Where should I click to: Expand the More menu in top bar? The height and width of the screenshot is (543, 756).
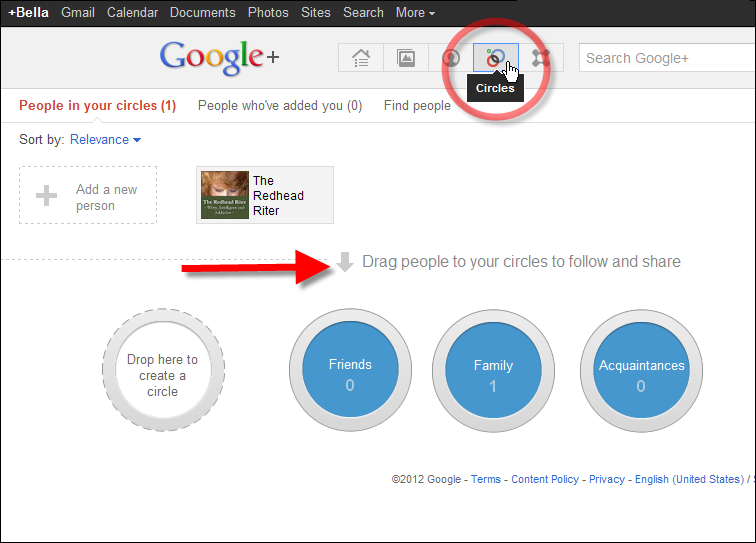tap(415, 13)
